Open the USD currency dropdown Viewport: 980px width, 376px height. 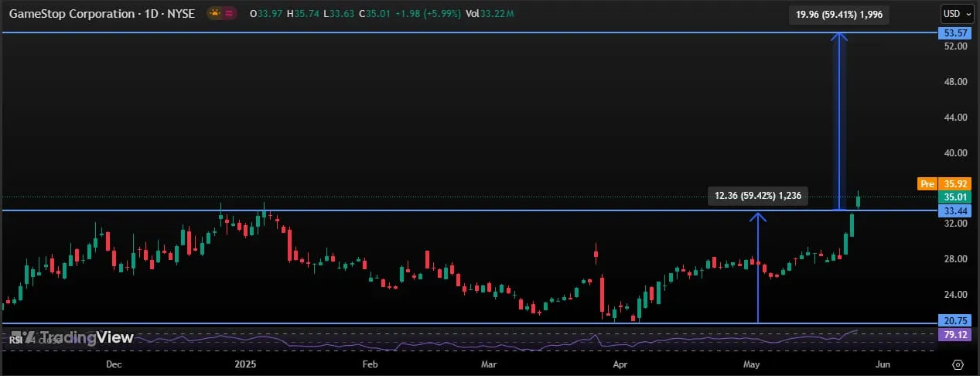[x=958, y=14]
